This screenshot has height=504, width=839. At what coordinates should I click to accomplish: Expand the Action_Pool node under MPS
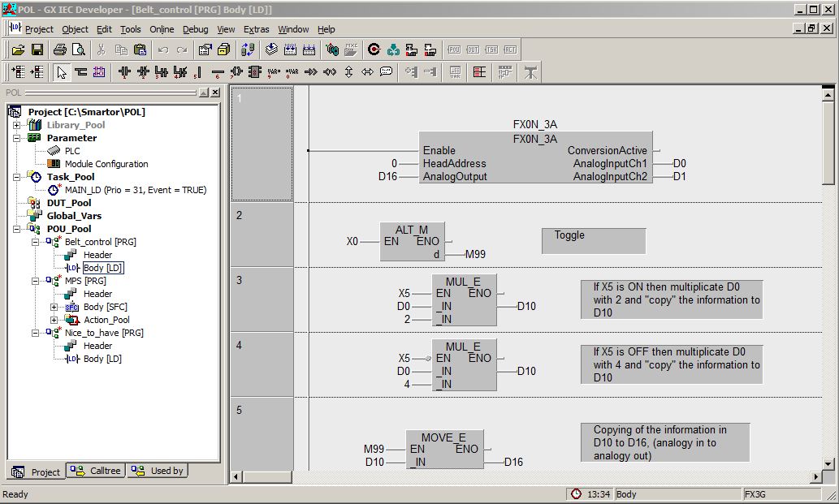click(x=54, y=320)
